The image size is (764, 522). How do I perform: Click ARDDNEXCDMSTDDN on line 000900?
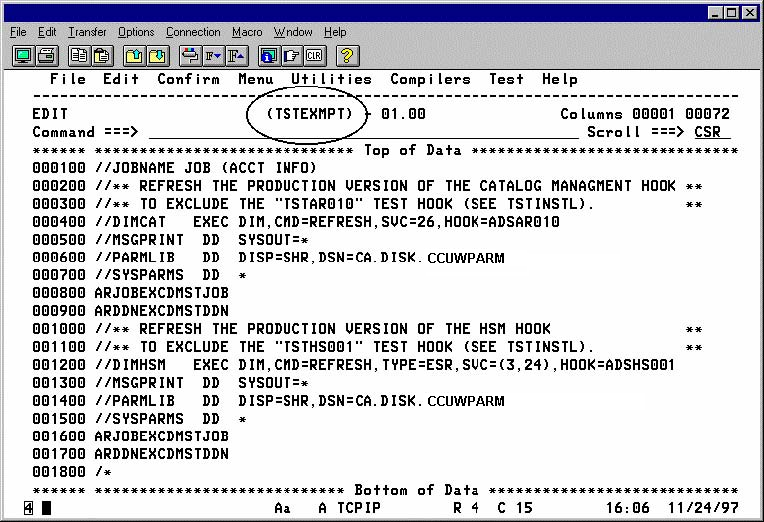click(161, 311)
